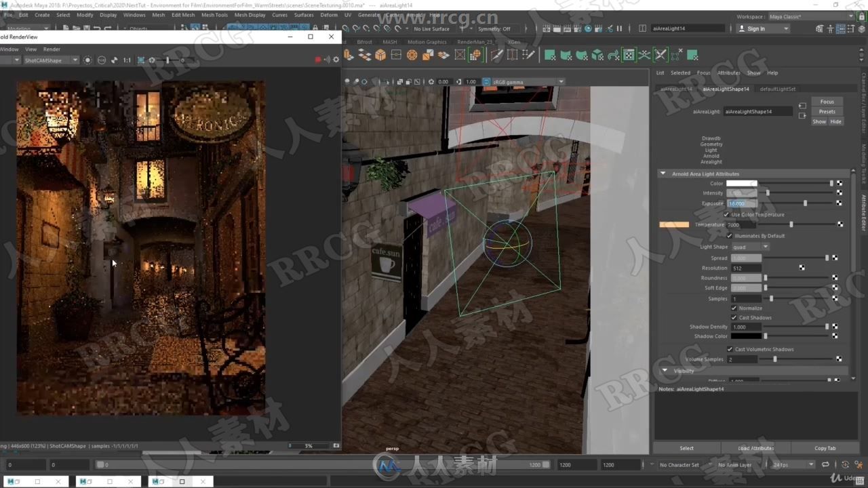Click the Show button under Presets
Screen dimensions: 868x488
point(819,122)
